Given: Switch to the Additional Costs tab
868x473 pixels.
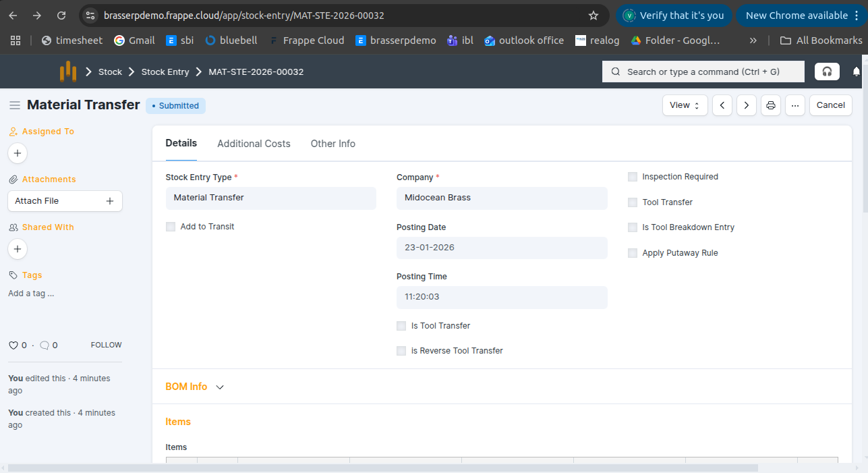Looking at the screenshot, I should point(254,144).
